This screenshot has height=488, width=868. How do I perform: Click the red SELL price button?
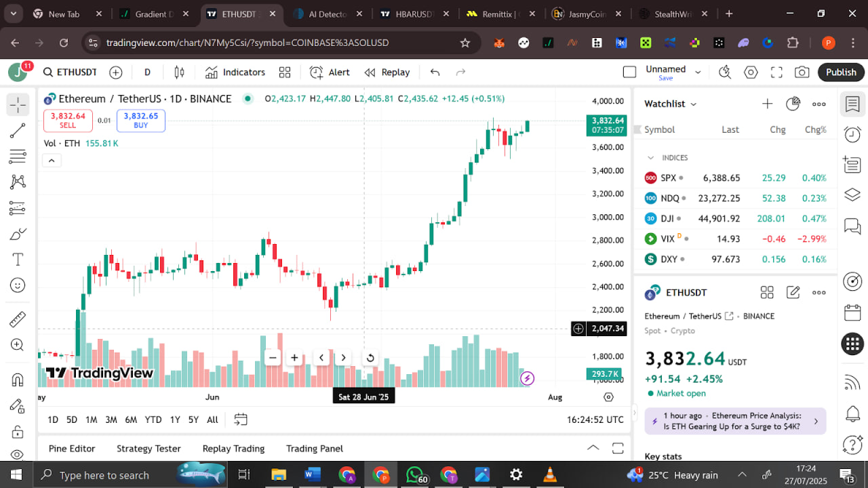click(x=68, y=121)
